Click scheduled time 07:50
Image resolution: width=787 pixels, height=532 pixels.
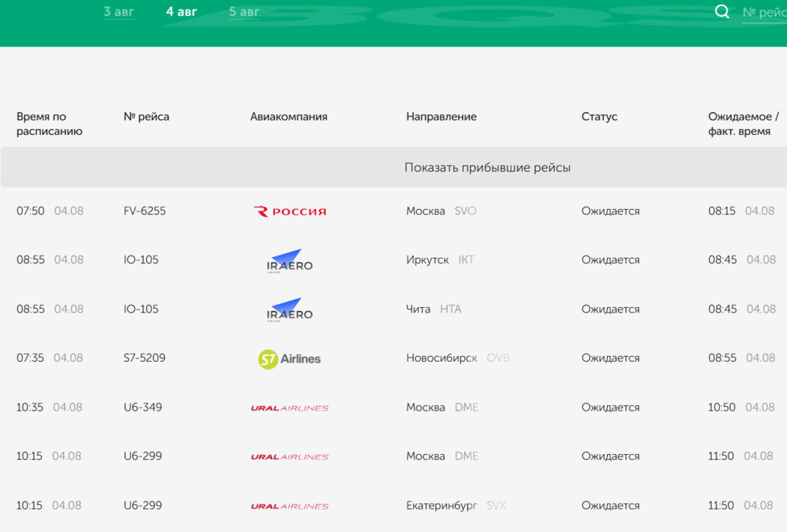(31, 211)
